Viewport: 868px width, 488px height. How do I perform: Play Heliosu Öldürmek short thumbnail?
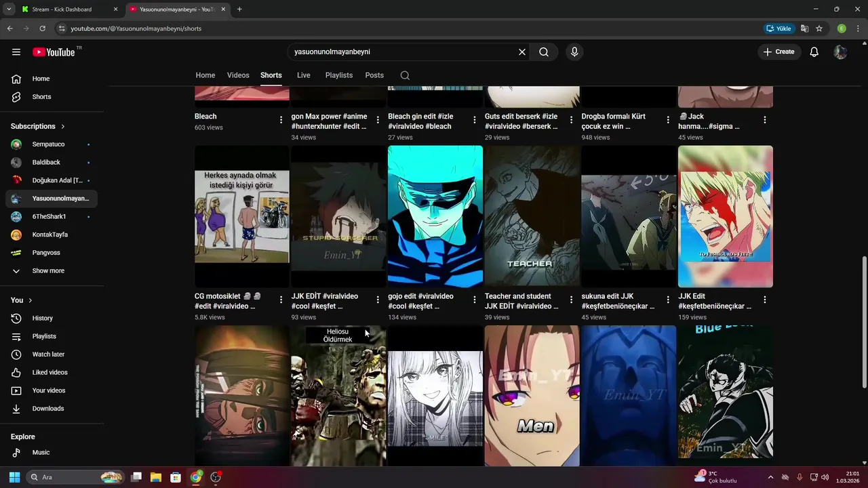tap(338, 396)
